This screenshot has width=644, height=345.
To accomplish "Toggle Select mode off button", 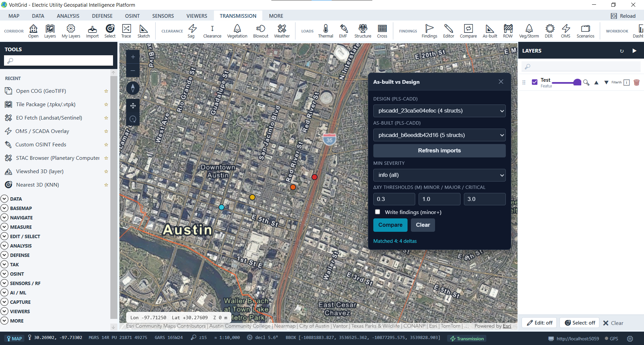I will (580, 323).
